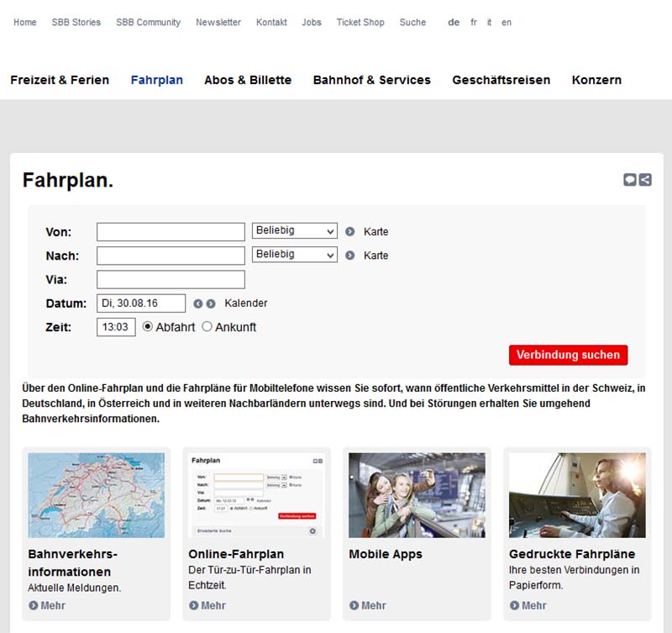Click the share icon beside Fahrplan heading
Image resolution: width=672 pixels, height=633 pixels.
(x=645, y=179)
